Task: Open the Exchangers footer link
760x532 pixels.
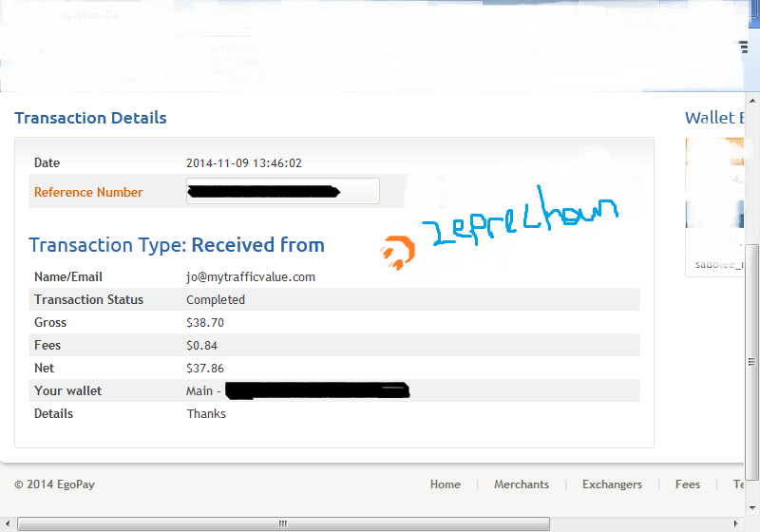Action: [x=612, y=484]
